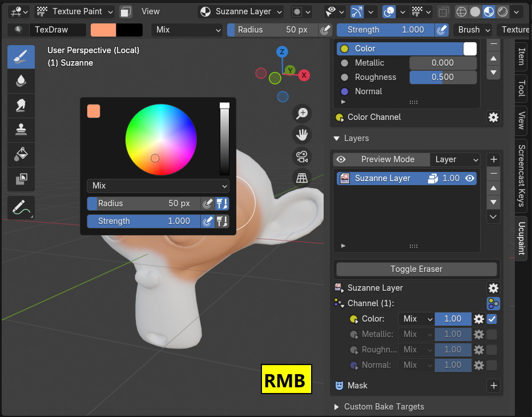Select Suzanne Layer in layers list

pyautogui.click(x=406, y=178)
